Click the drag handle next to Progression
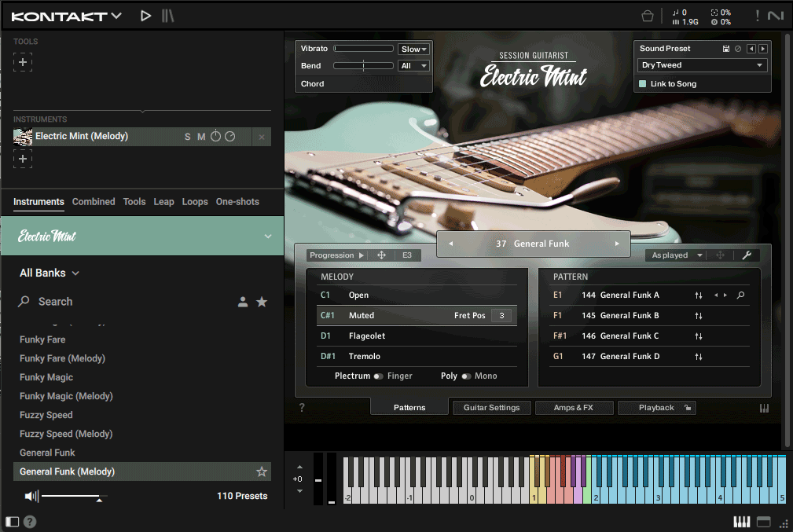Screen dimensions: 793x532 381,255
